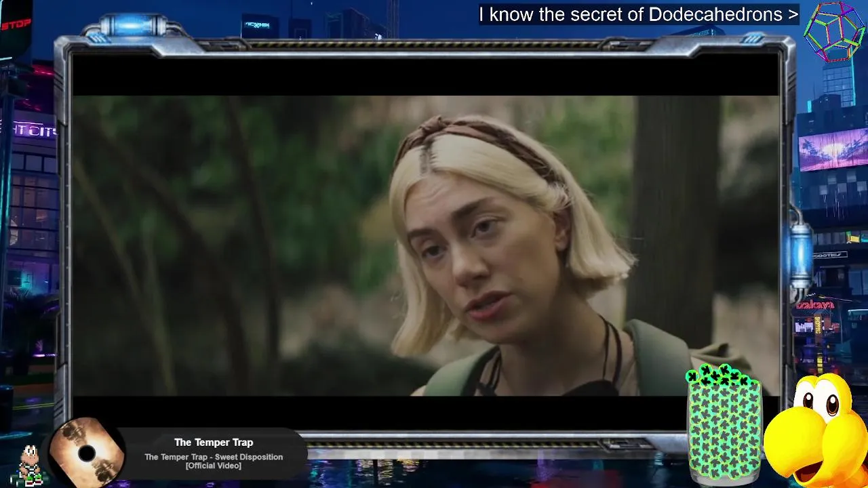Click the spinning album disc thumbnail
Screen dimensions: 868x488
[87, 452]
